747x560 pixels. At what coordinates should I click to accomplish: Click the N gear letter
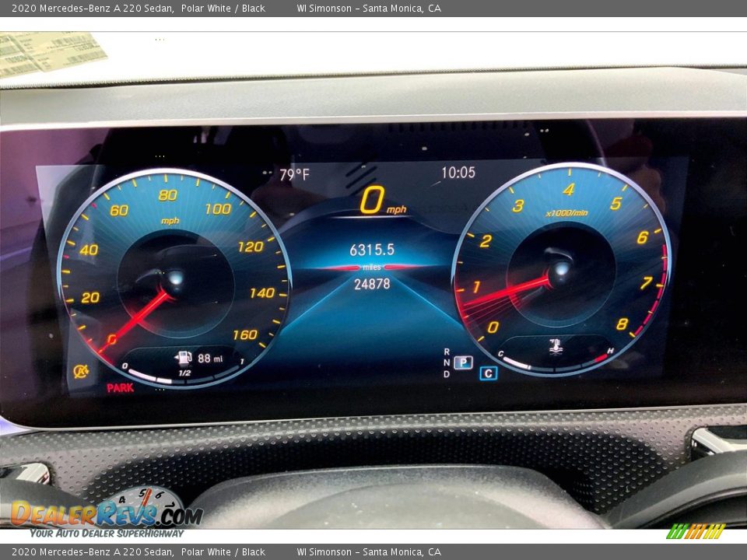[447, 363]
